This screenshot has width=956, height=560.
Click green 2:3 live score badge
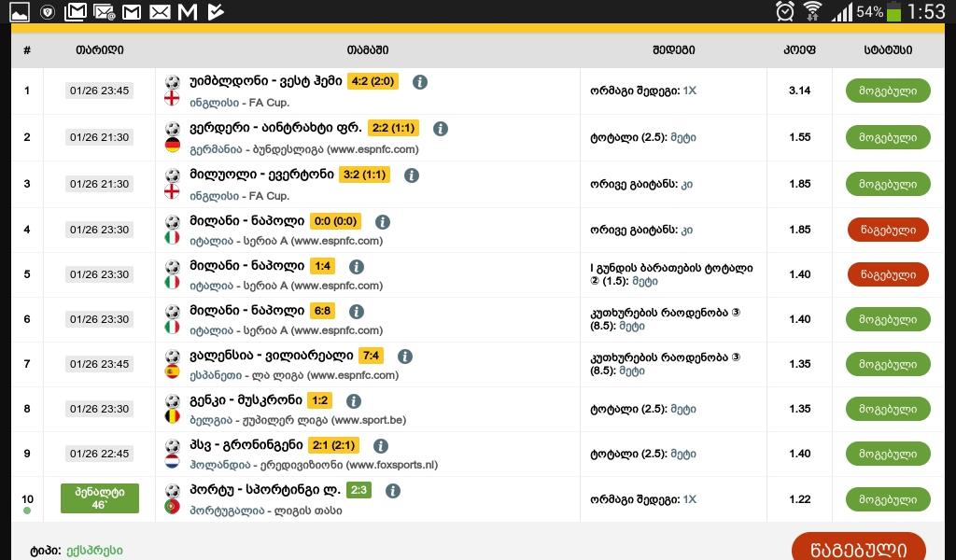358,491
